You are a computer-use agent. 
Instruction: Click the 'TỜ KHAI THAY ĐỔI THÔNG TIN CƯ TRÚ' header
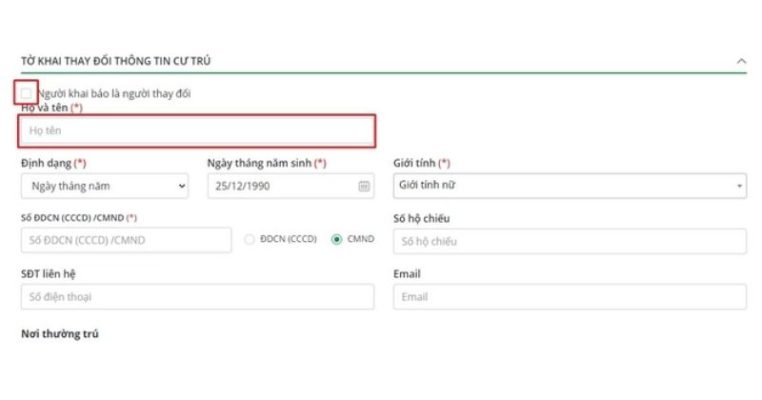tap(115, 61)
